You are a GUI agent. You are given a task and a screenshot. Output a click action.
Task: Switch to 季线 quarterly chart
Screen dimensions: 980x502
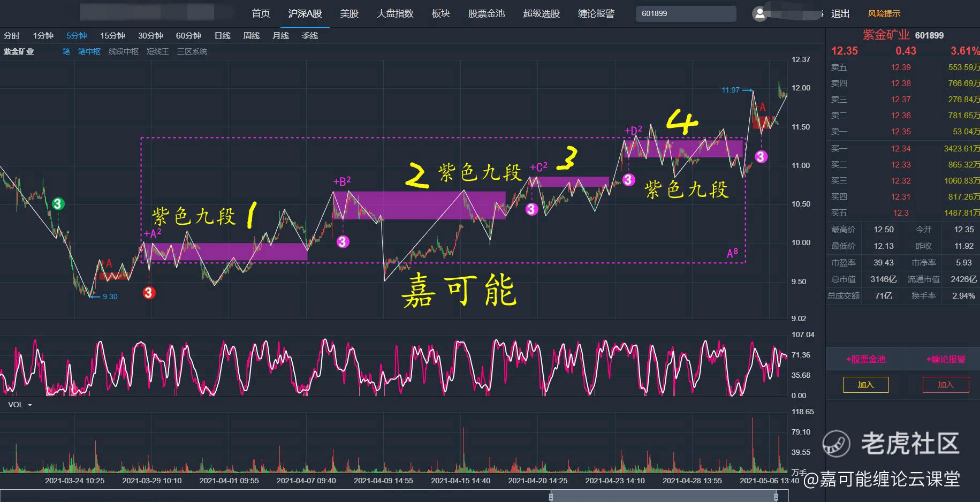pos(310,36)
